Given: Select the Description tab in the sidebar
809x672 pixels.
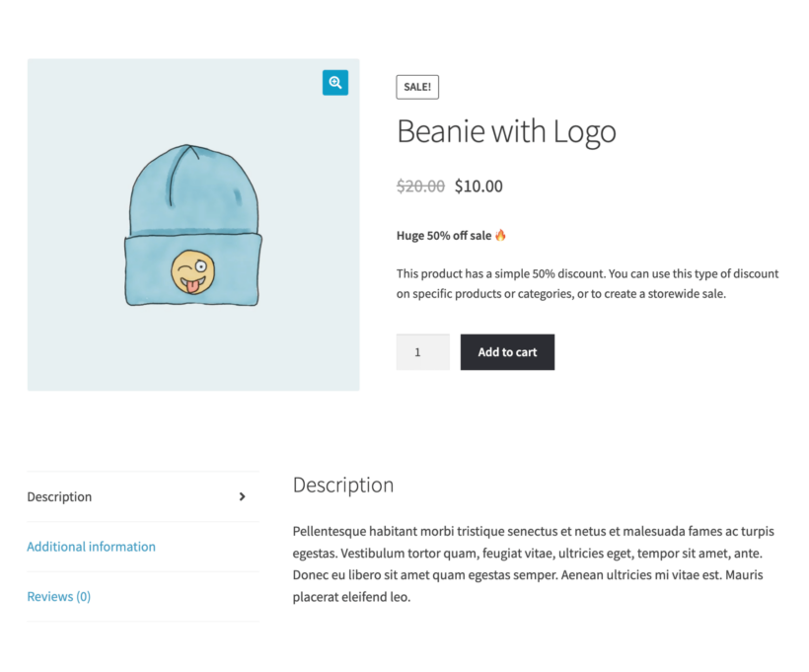Looking at the screenshot, I should point(59,496).
